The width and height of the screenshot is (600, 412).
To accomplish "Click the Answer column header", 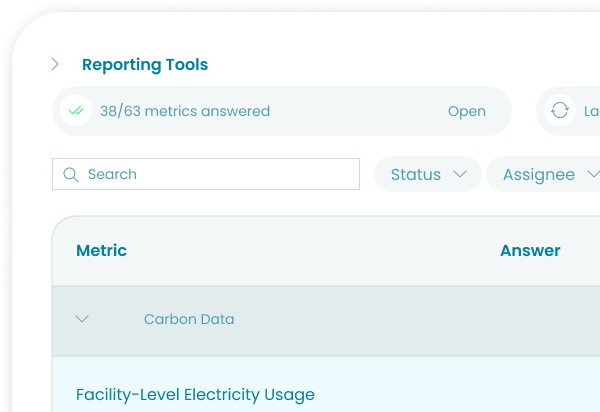I will (530, 251).
